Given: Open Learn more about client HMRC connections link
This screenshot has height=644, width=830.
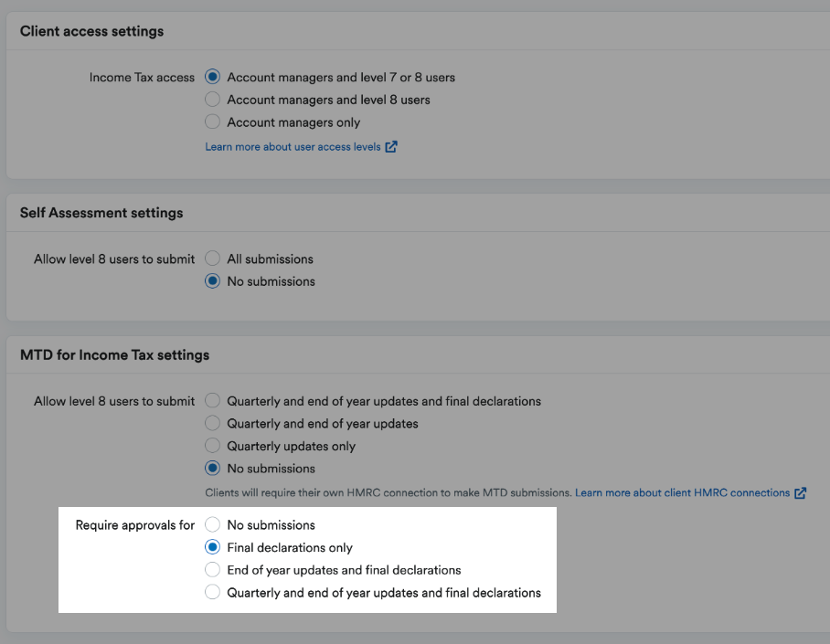Looking at the screenshot, I should [682, 492].
